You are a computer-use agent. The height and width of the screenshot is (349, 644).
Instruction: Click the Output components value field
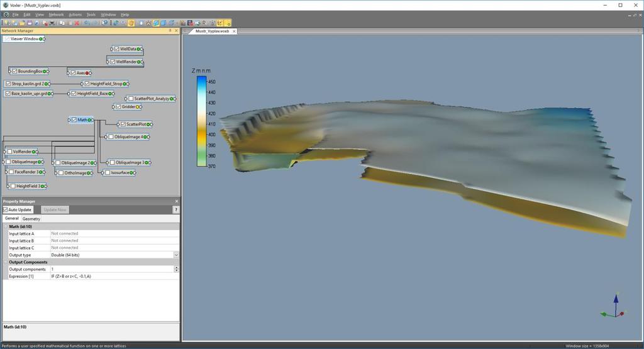point(111,269)
